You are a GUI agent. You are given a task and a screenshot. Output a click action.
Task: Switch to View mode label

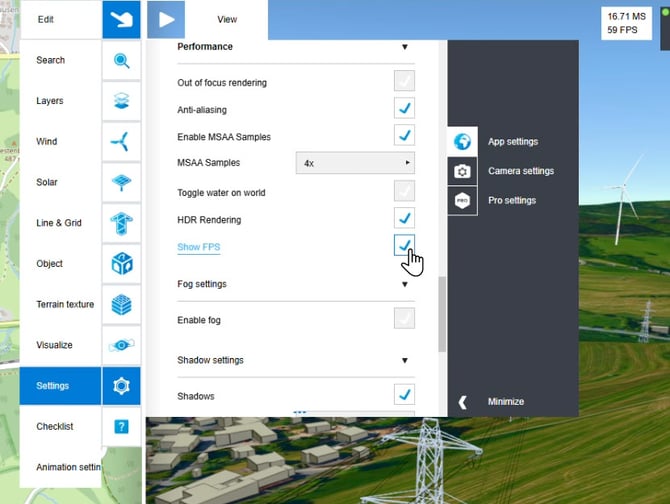pos(227,20)
